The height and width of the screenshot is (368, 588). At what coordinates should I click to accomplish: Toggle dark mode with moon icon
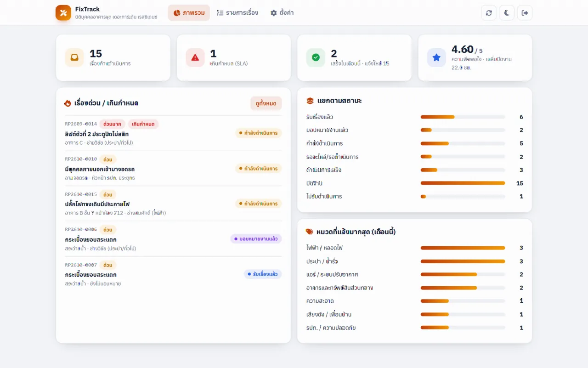click(x=507, y=13)
